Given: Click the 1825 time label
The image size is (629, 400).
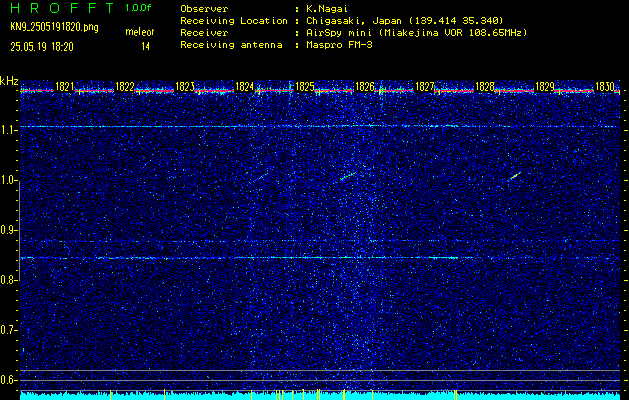Looking at the screenshot, I should [x=304, y=87].
